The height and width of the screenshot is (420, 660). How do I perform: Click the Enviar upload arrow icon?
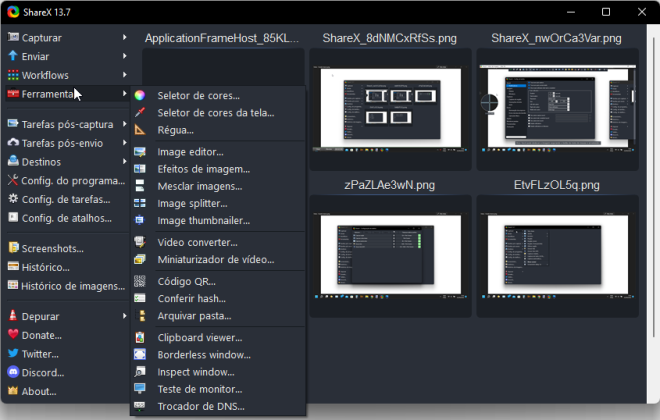(13, 56)
